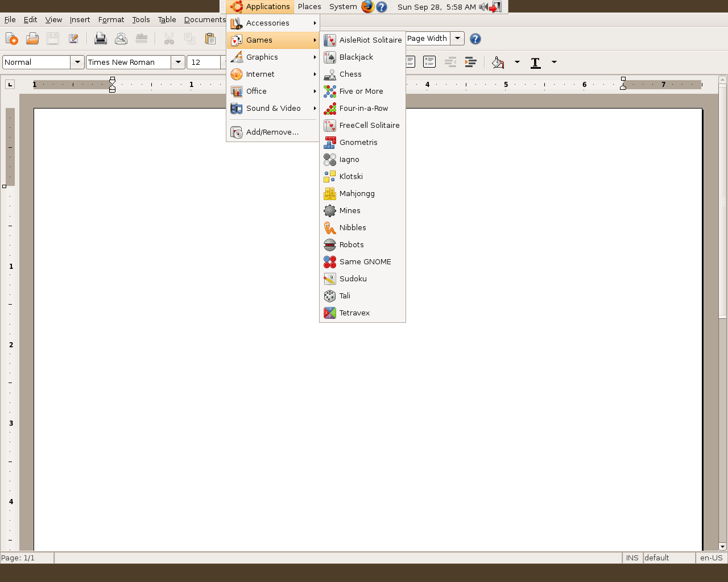The width and height of the screenshot is (728, 582).
Task: Open the Format menu
Action: (x=111, y=19)
